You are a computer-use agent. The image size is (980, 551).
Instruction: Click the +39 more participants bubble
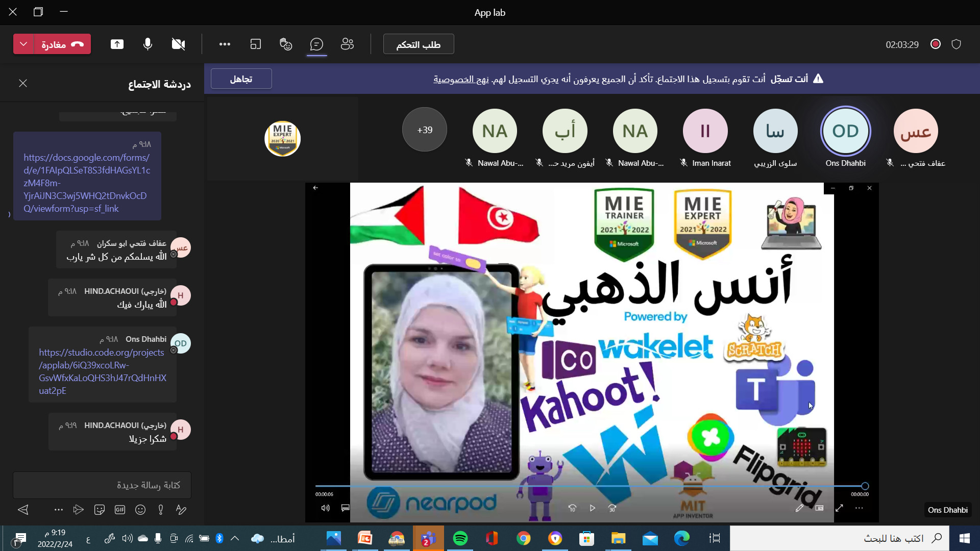pyautogui.click(x=425, y=130)
